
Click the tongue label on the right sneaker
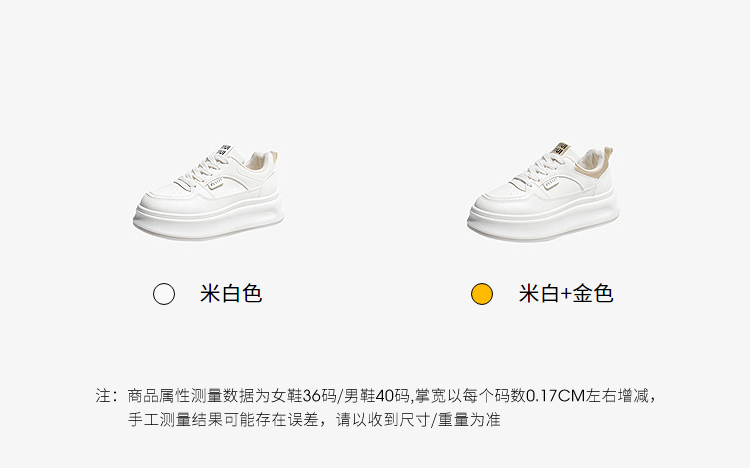[x=560, y=149]
